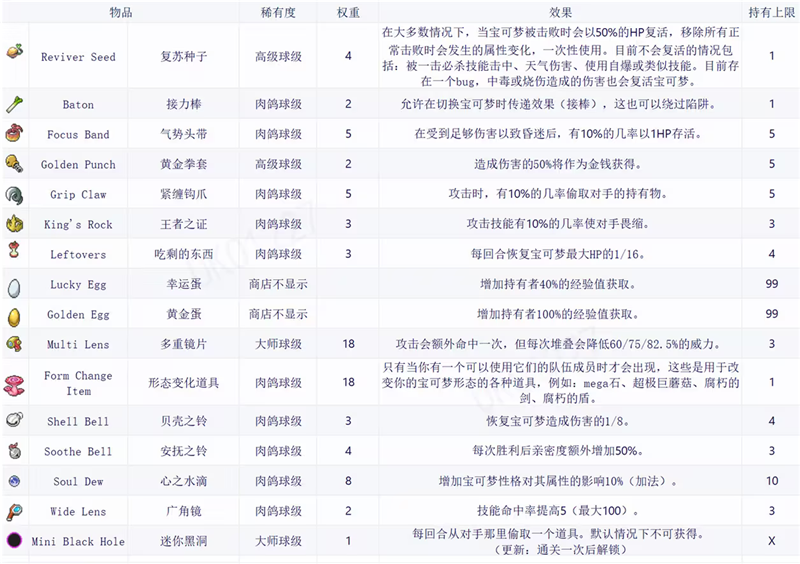Click the Golden Punch item icon
The width and height of the screenshot is (800, 564).
click(14, 163)
